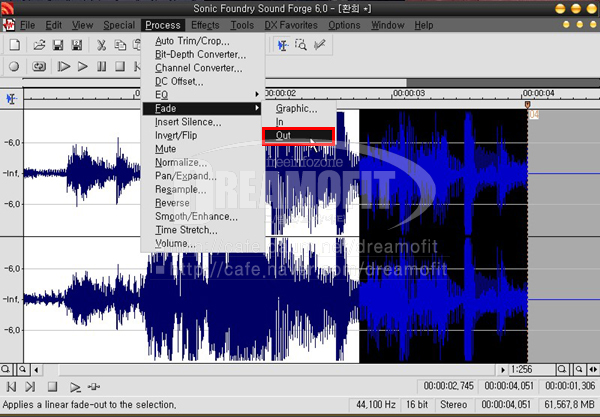Screen dimensions: 600x417
Task: Zoom in level with second magnifier icon
Action: pos(23,370)
